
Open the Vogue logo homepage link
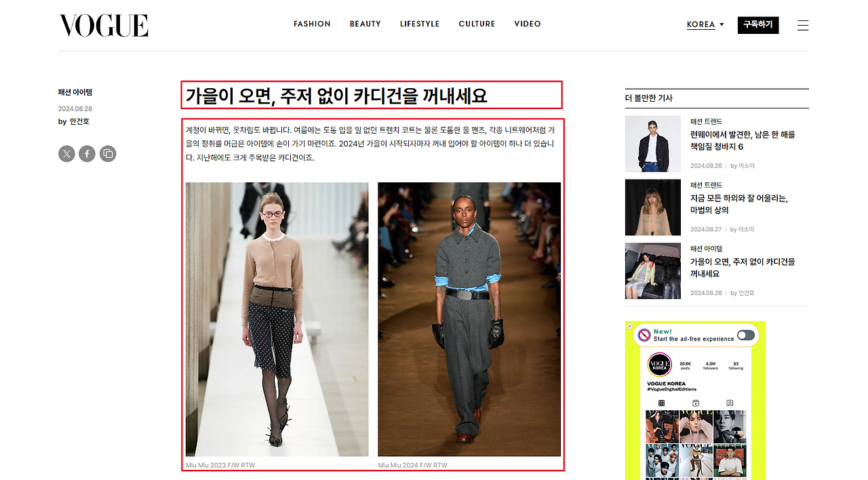[104, 25]
